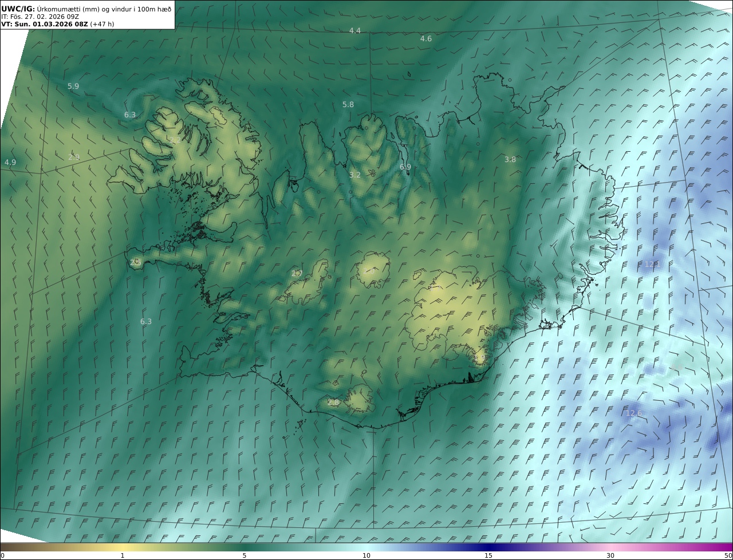Click the 4.4 value label on the map

click(355, 30)
